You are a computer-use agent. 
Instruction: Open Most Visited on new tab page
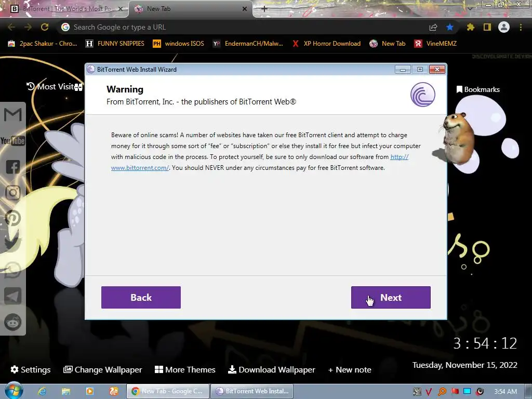click(54, 87)
